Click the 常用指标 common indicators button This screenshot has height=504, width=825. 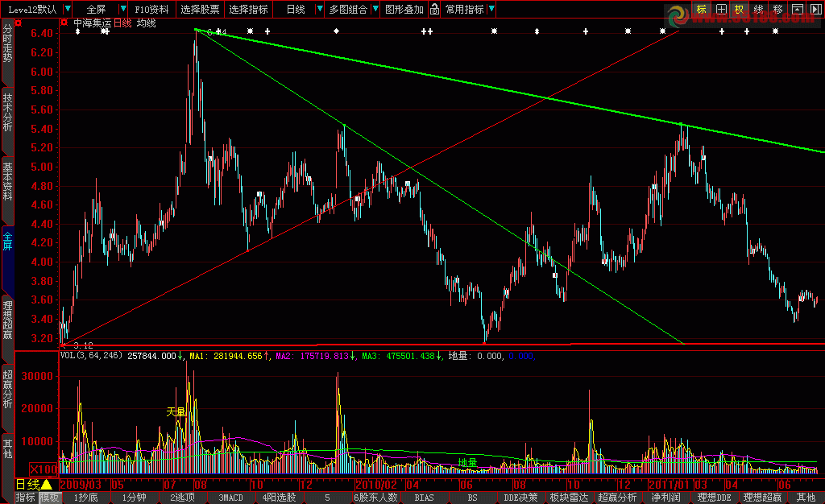[x=465, y=9]
